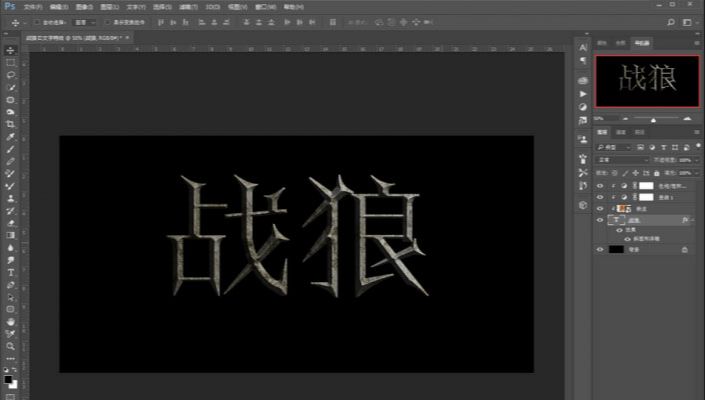Open the Opacity slider dropdown arrow
Image resolution: width=705 pixels, height=400 pixels.
(x=697, y=160)
